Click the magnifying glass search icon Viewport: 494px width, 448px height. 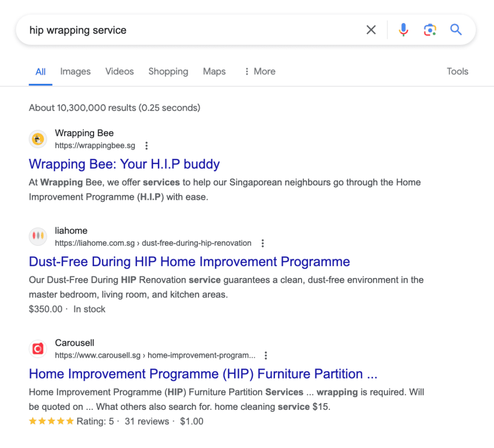tap(456, 30)
